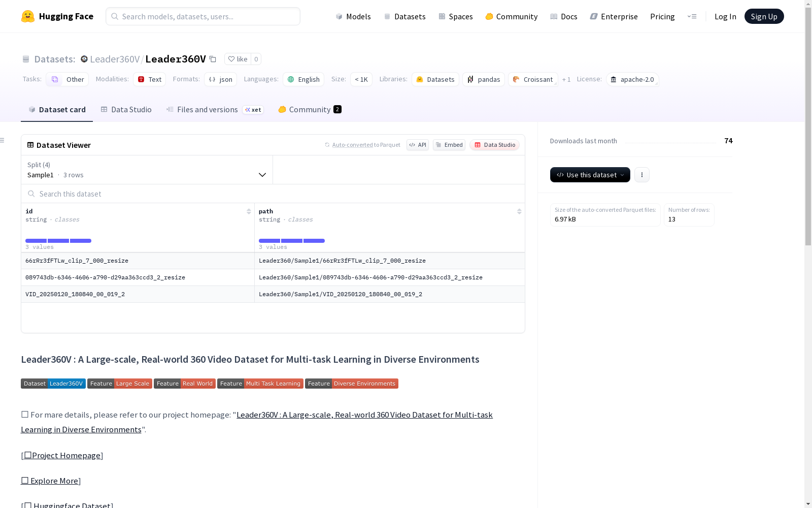
Task: Select the VID_20250120_180840_00_019_2 id cell
Action: (138, 294)
